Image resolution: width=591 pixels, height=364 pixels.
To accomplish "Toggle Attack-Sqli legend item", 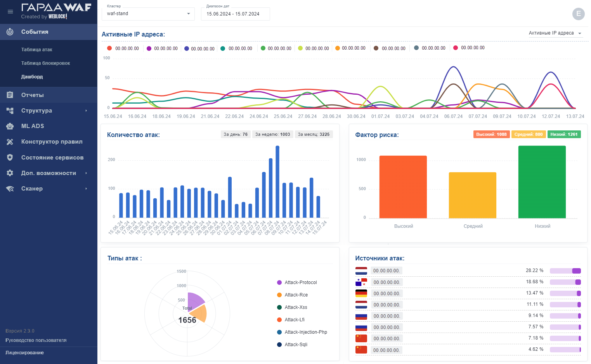I will pyautogui.click(x=292, y=345).
